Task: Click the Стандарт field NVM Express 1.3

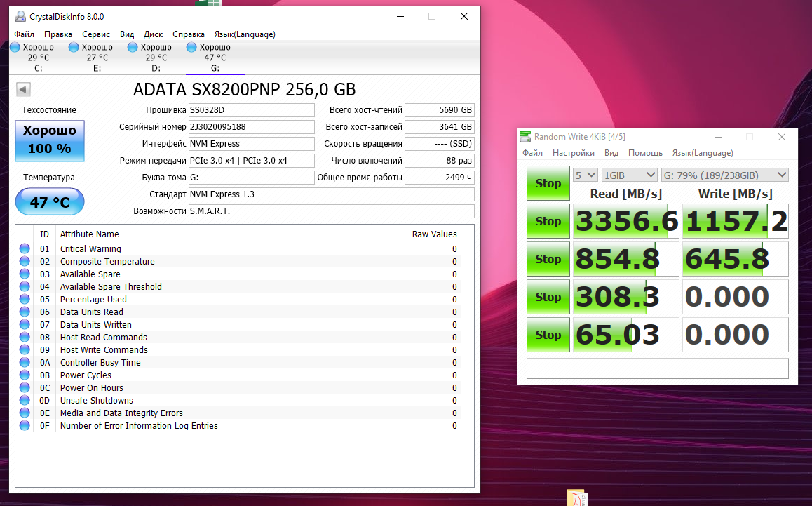Action: (332, 194)
